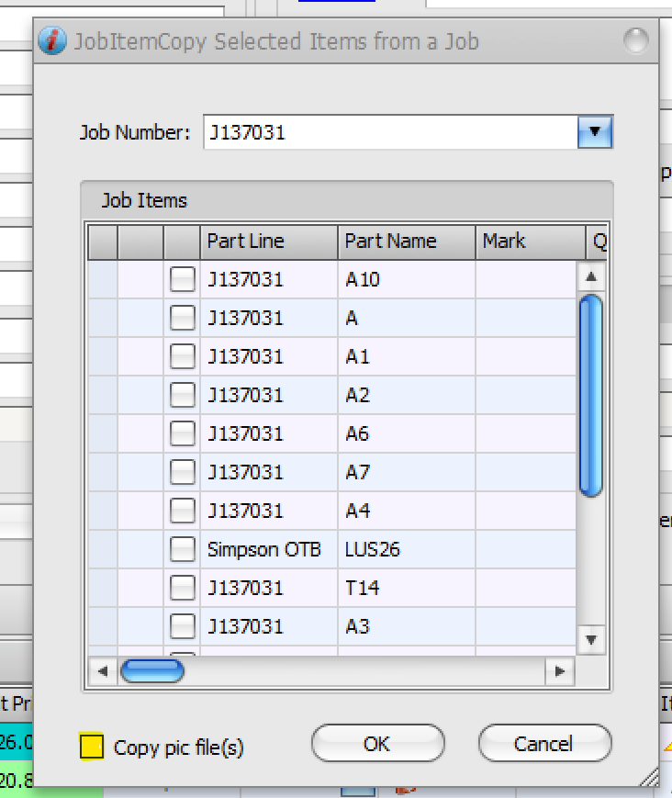Click the info icon in dialog title bar
672x798 pixels.
(x=52, y=41)
